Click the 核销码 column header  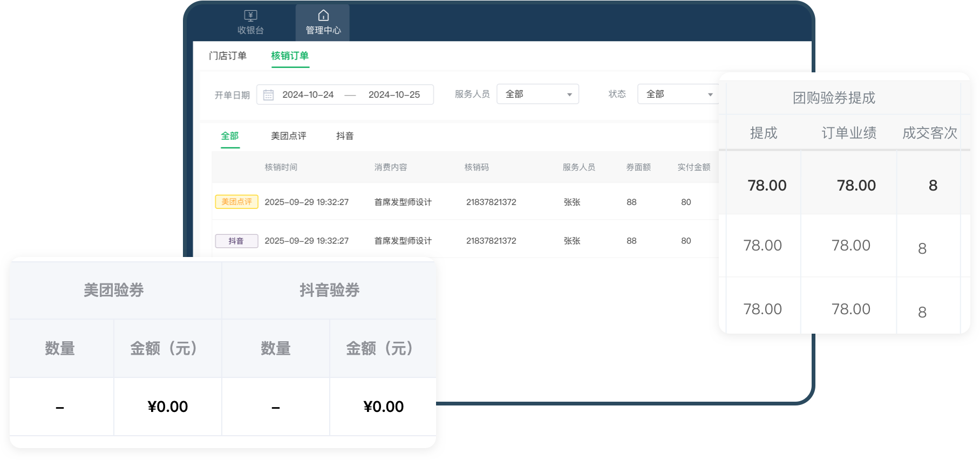(477, 167)
